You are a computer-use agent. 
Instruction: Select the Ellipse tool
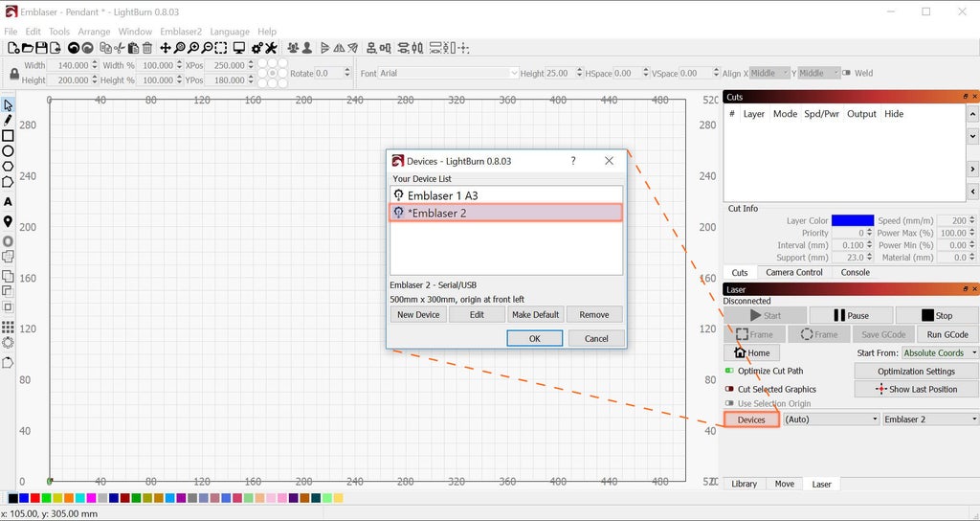click(x=8, y=150)
